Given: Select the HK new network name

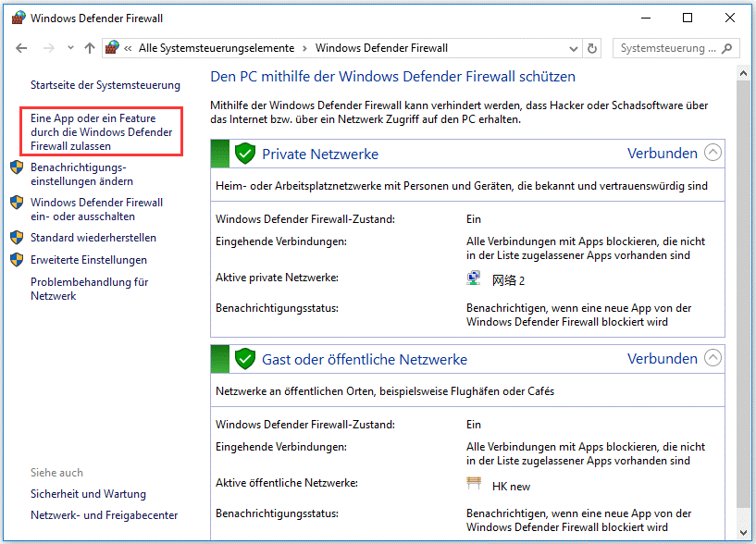Looking at the screenshot, I should coord(511,487).
